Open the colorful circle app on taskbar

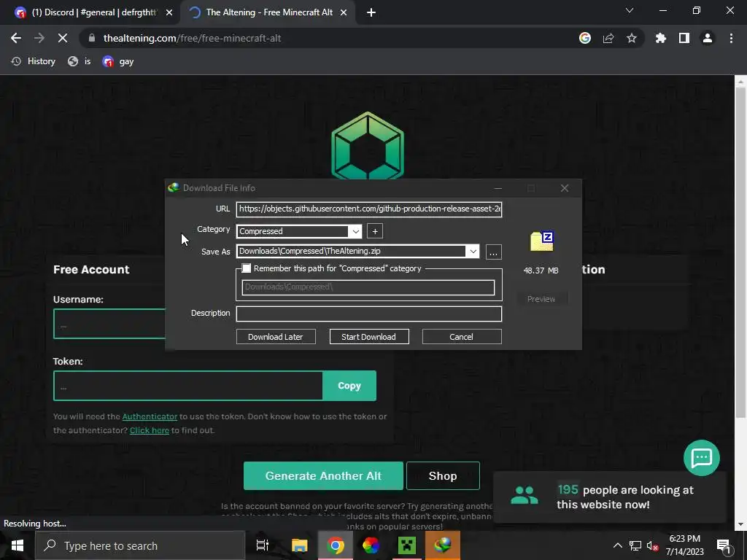[371, 545]
